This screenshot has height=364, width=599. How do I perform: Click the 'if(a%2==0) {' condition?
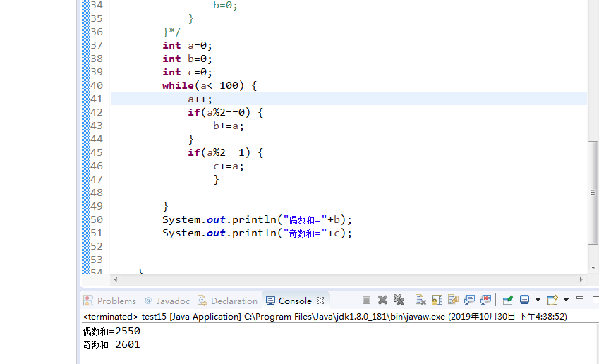(225, 113)
